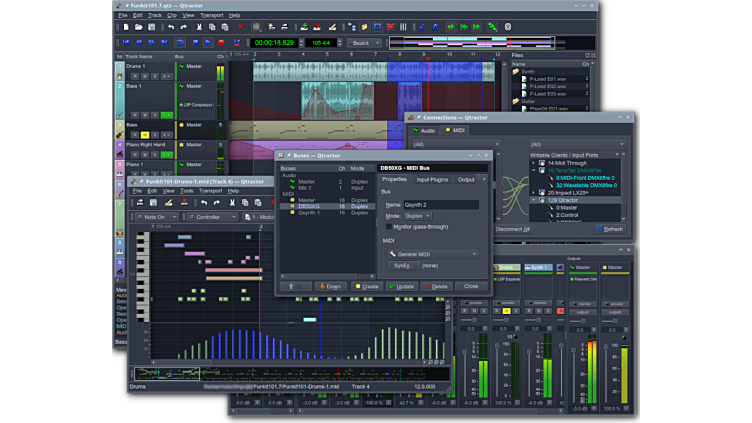Click the bus Name field containing Qsynth 2

[x=440, y=204]
